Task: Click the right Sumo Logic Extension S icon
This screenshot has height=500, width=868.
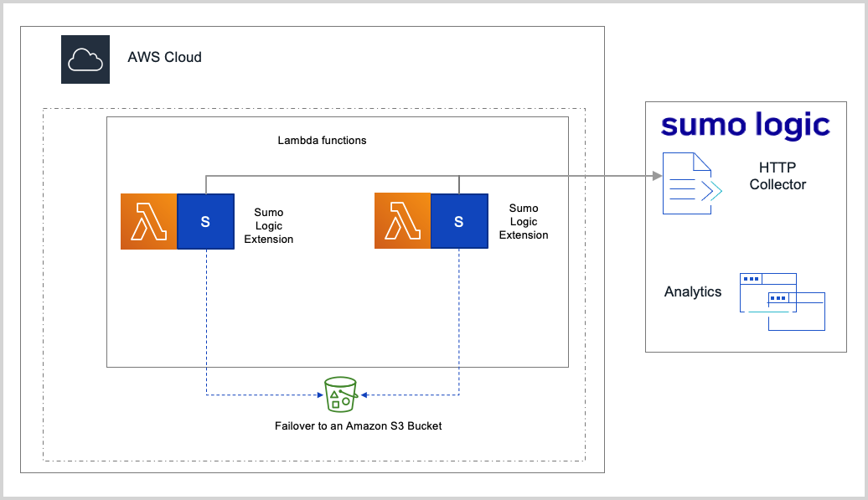Action: click(x=459, y=221)
